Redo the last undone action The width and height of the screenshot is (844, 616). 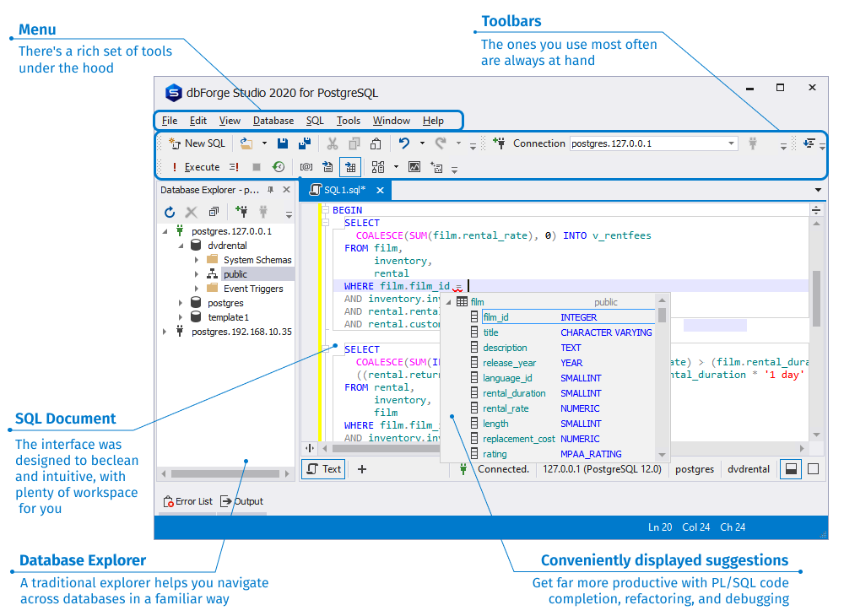tap(441, 143)
